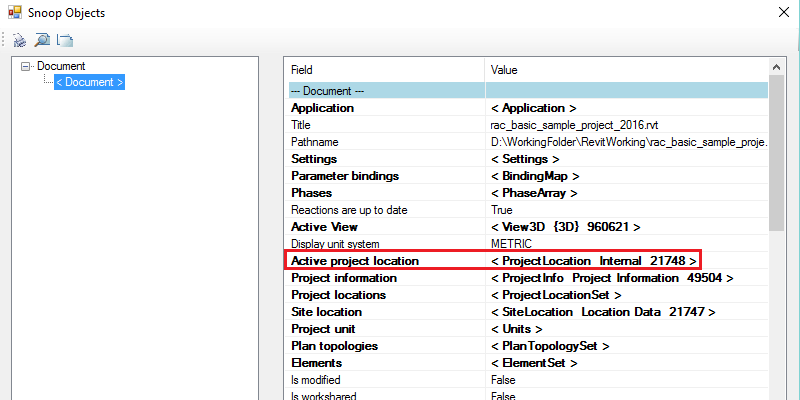This screenshot has height=400, width=800.
Task: Select the < Document > tree item
Action: tap(89, 82)
